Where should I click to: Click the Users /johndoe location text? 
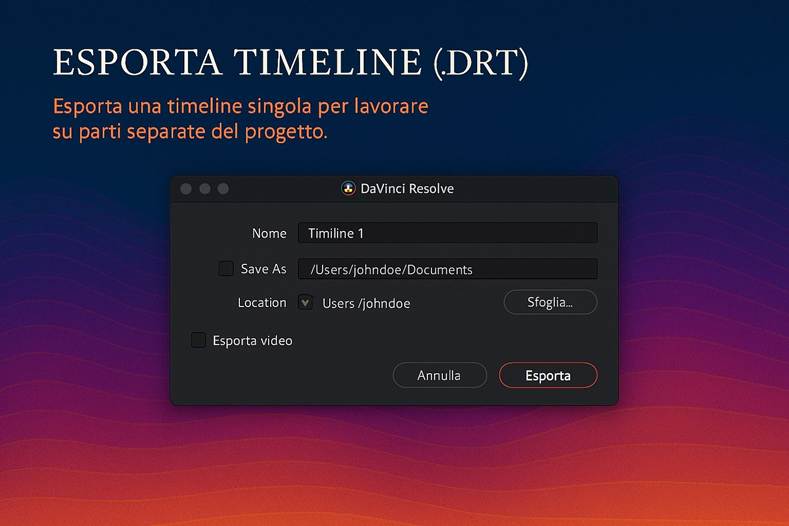(x=366, y=304)
